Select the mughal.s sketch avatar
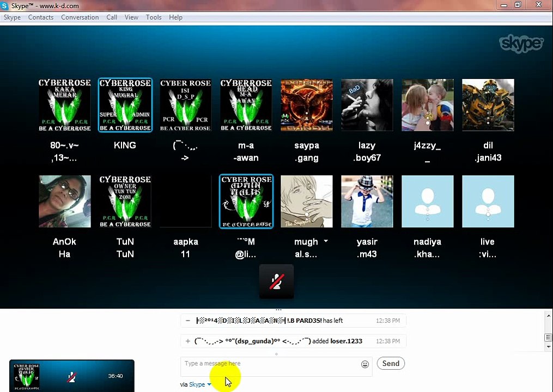553x392 pixels. point(307,201)
